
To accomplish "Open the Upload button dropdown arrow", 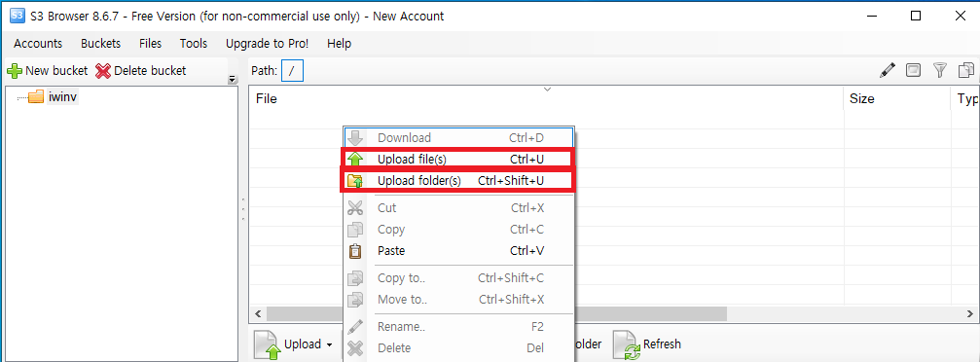I will tap(328, 344).
